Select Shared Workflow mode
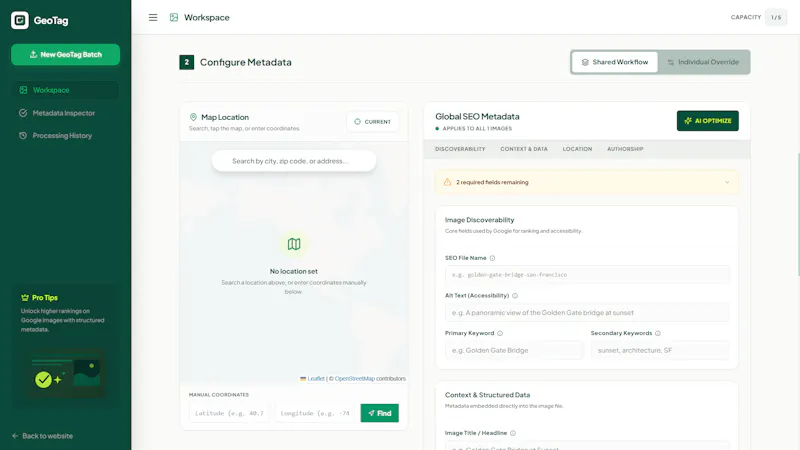Image resolution: width=800 pixels, height=450 pixels. pyautogui.click(x=615, y=62)
